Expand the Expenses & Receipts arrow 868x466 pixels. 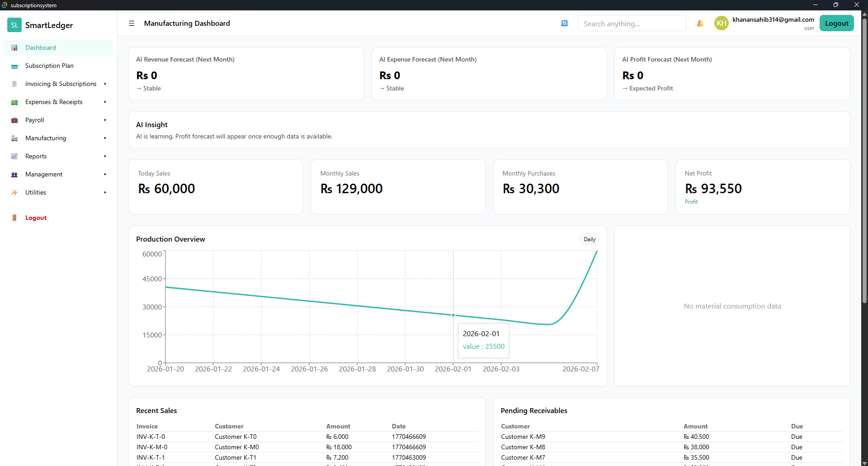(x=105, y=102)
